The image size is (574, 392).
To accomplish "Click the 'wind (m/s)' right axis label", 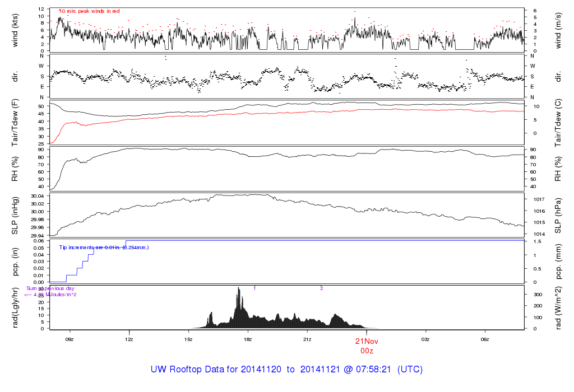I will tap(558, 29).
